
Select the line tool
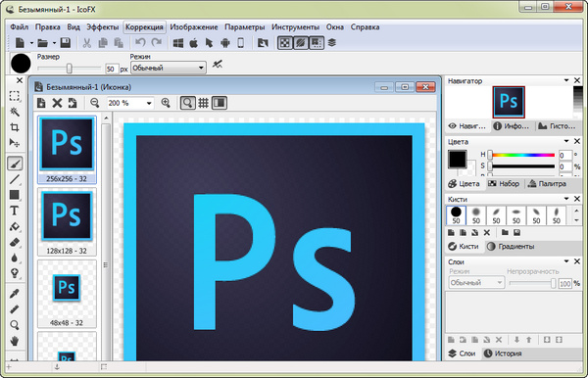15,179
